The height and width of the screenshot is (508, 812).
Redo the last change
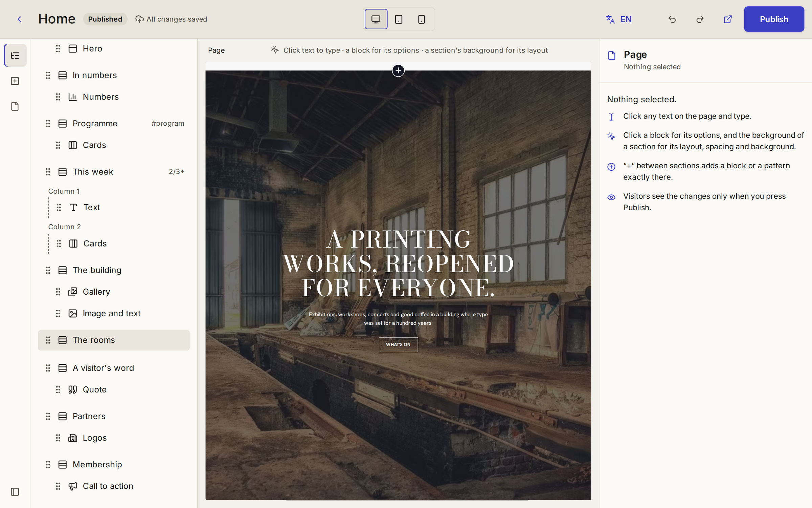[x=700, y=19]
